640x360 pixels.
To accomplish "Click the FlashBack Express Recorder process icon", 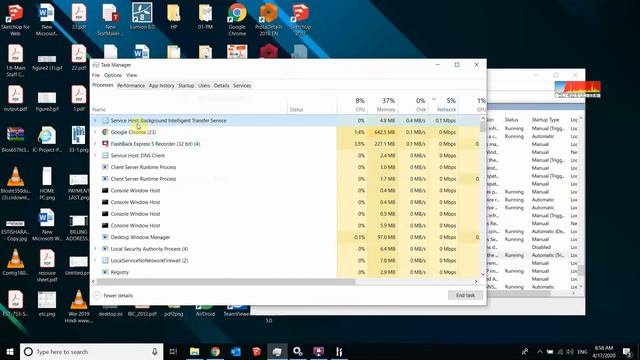I will point(105,144).
